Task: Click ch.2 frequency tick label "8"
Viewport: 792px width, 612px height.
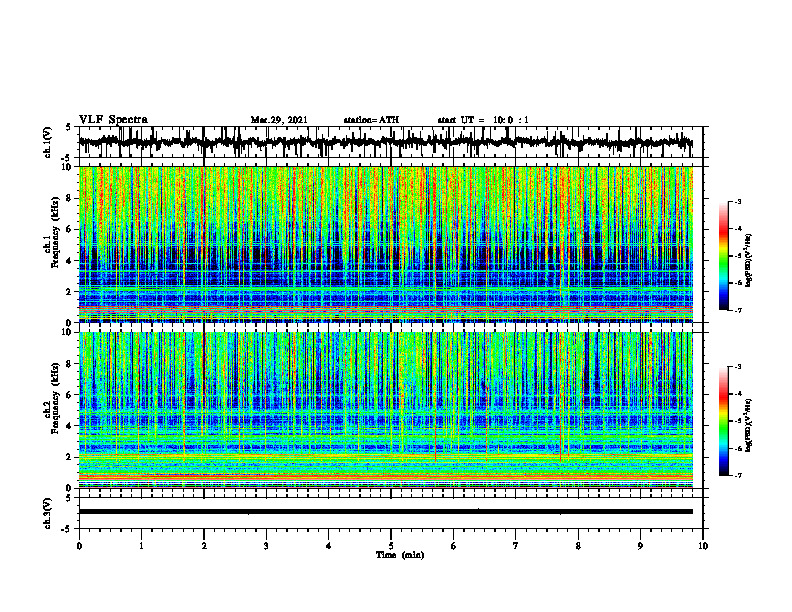Action: 69,364
